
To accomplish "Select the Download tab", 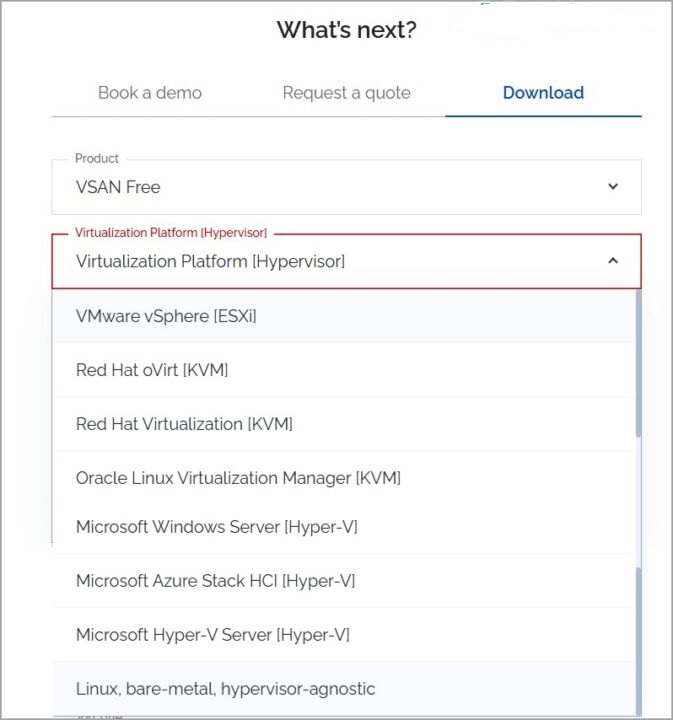I will [x=543, y=93].
